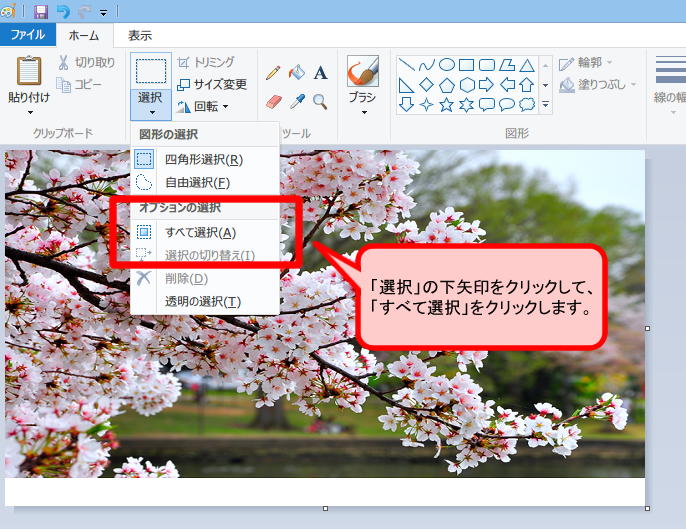Open the 塗りつぶし fill dropdown
Viewport: 686px width, 529px height.
pyautogui.click(x=597, y=84)
